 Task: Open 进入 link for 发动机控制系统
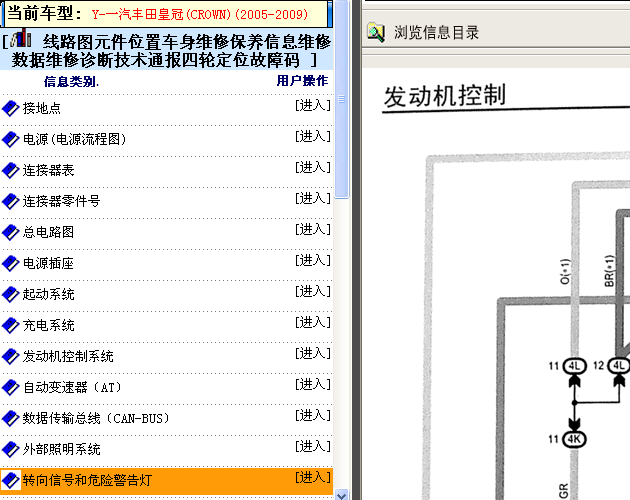[x=313, y=353]
